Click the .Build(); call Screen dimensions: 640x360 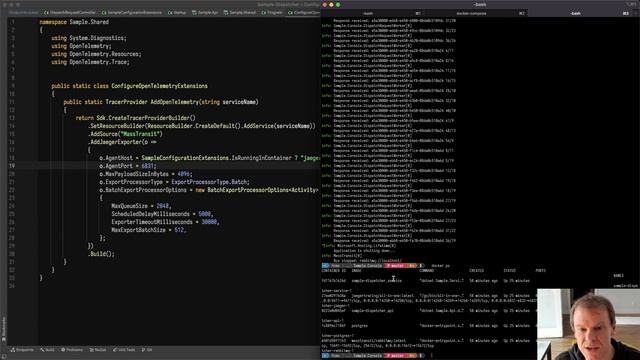pyautogui.click(x=101, y=254)
